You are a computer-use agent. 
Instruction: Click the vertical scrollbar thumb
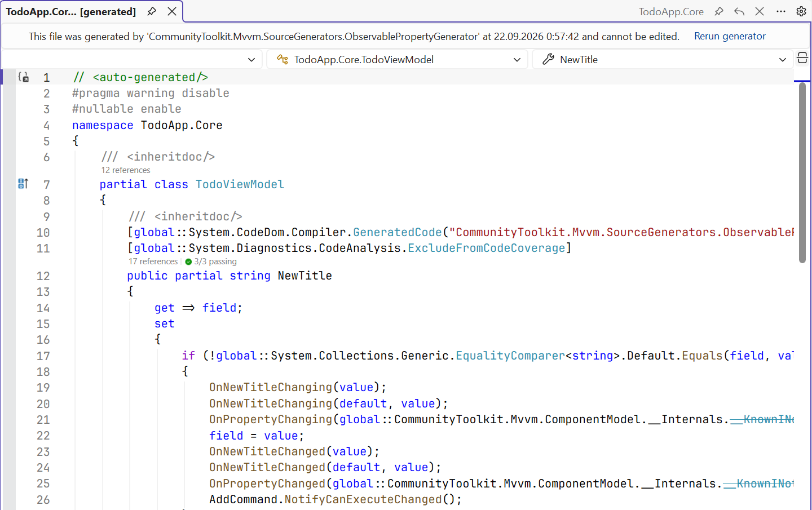pyautogui.click(x=802, y=172)
